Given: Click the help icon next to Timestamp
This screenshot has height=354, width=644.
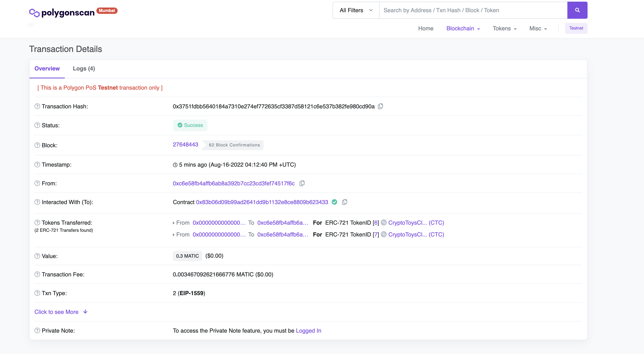Looking at the screenshot, I should [37, 164].
